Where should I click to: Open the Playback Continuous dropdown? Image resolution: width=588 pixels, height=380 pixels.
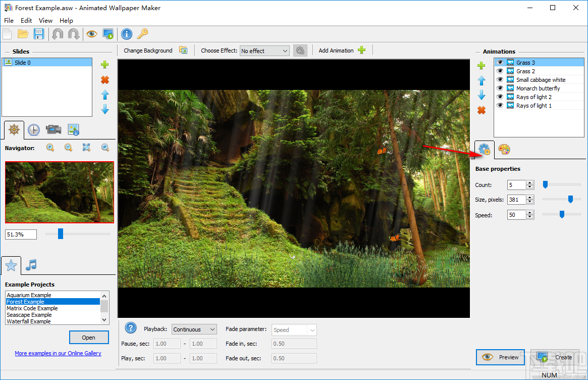[x=194, y=329]
